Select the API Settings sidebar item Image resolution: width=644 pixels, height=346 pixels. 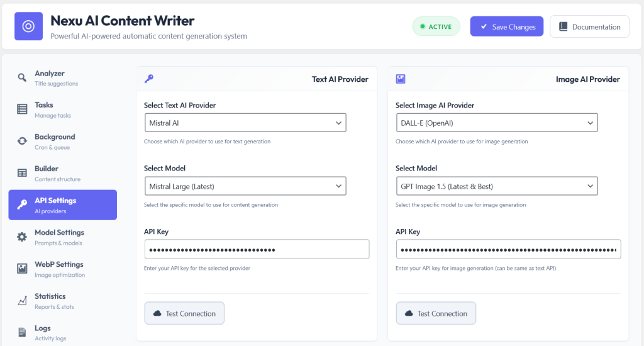(x=62, y=204)
